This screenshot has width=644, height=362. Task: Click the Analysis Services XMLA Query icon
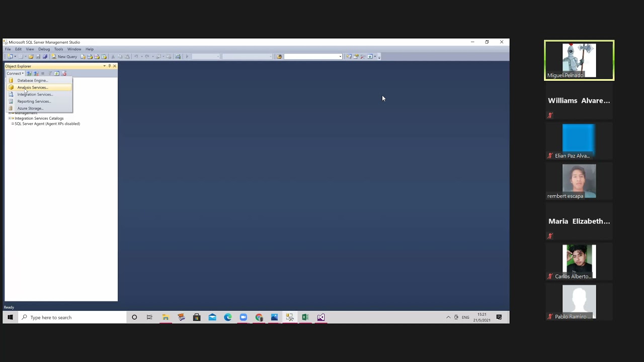point(104,57)
